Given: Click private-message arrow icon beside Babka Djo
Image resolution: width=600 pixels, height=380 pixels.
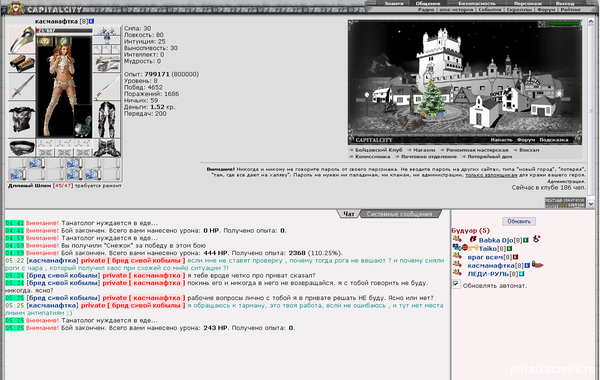Looking at the screenshot, I should click(457, 240).
